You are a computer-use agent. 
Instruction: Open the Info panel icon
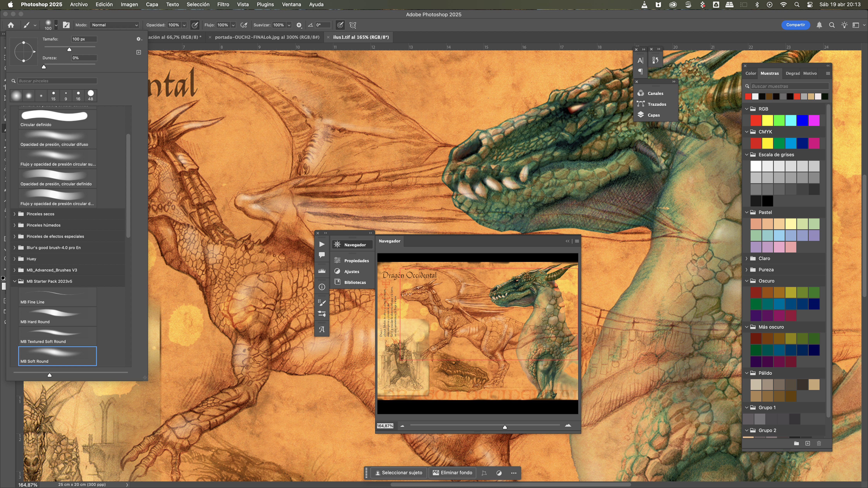tap(322, 287)
